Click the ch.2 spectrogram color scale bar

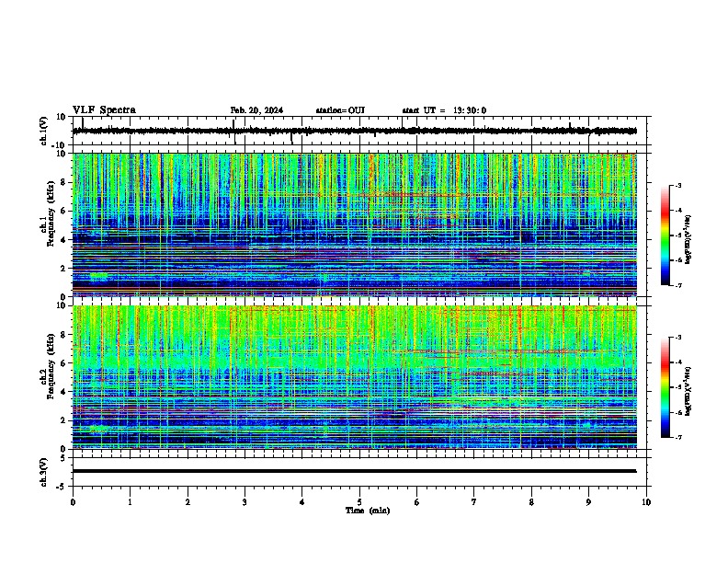[665, 387]
